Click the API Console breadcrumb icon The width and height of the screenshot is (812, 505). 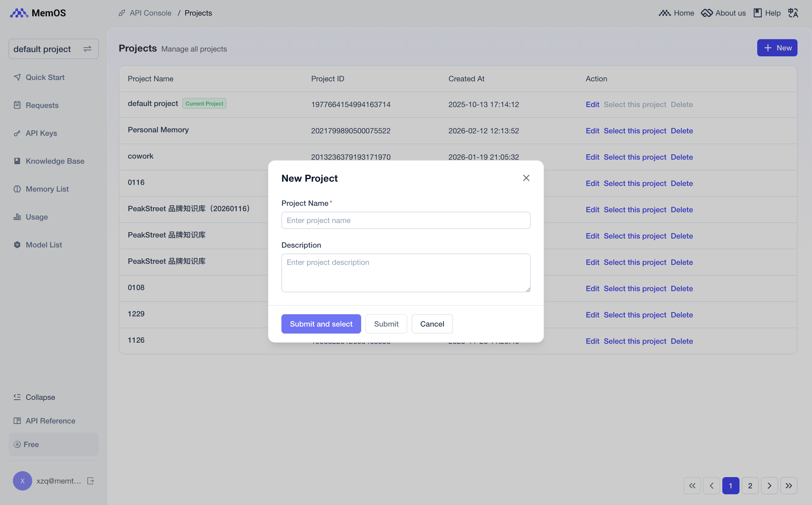(122, 13)
